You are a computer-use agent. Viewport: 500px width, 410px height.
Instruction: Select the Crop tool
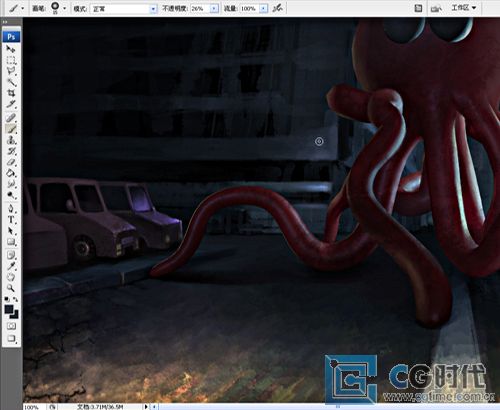[11, 93]
